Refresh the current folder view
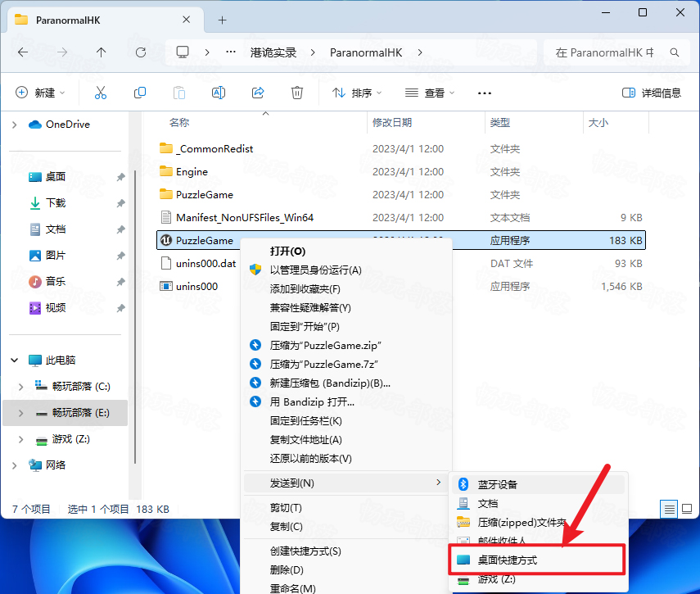The image size is (700, 594). pos(141,52)
